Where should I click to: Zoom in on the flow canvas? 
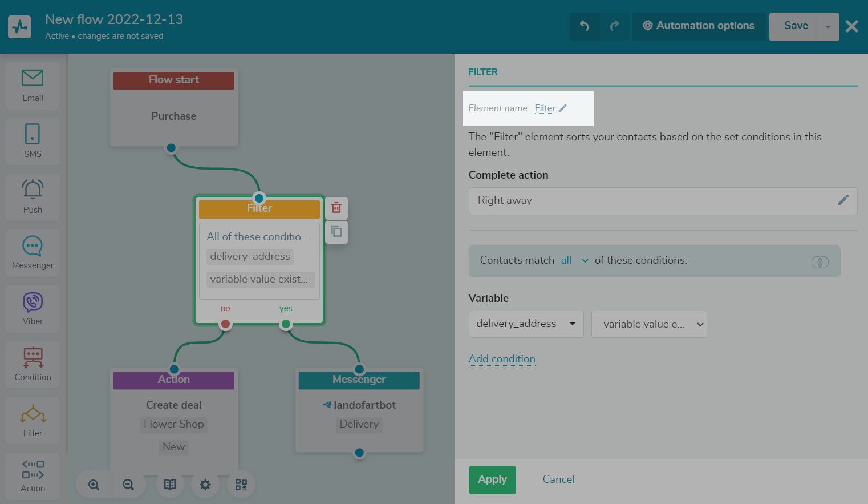click(94, 485)
